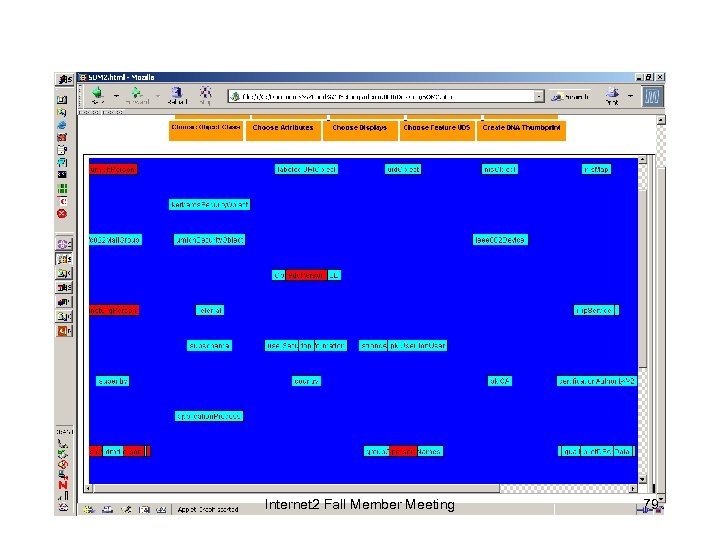Click the Navigator icon in status bar
The width and height of the screenshot is (720, 540).
[89, 509]
